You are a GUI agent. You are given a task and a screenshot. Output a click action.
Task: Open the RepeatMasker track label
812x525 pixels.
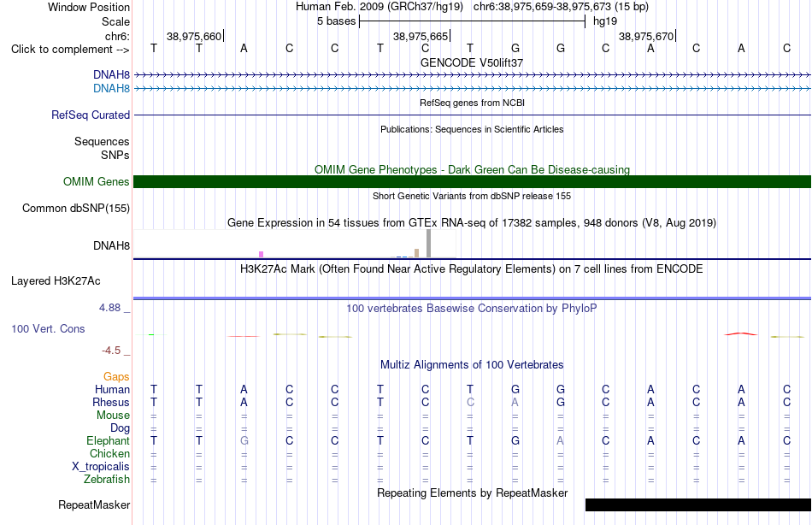tap(94, 504)
